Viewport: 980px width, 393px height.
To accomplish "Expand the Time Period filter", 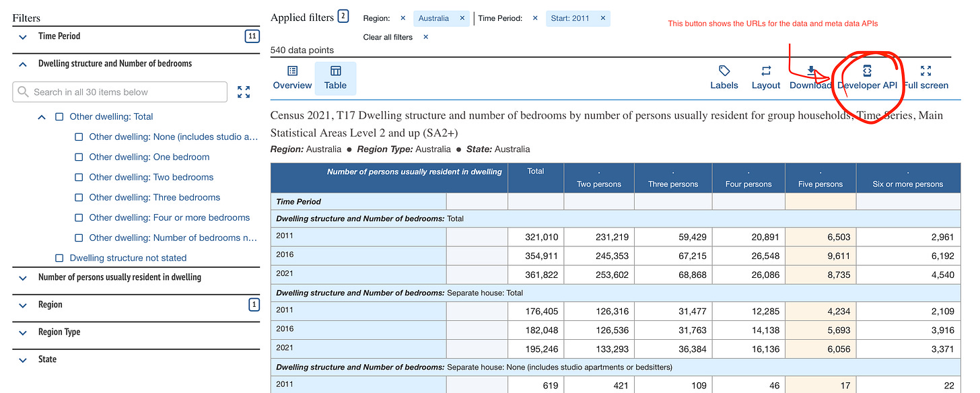I will pos(22,37).
